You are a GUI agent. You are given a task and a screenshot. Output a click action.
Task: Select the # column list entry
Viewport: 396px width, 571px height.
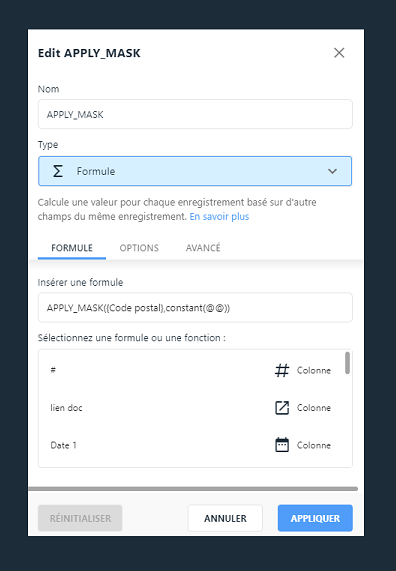pyautogui.click(x=191, y=370)
